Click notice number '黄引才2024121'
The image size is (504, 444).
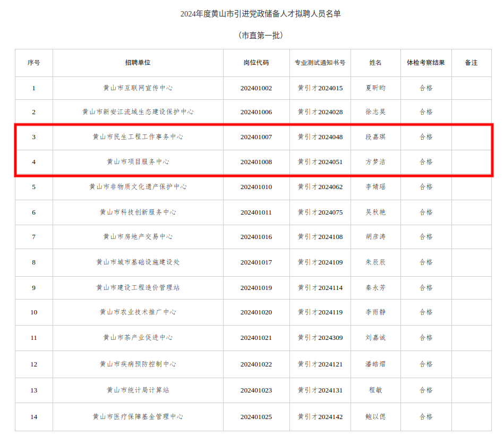coord(320,364)
